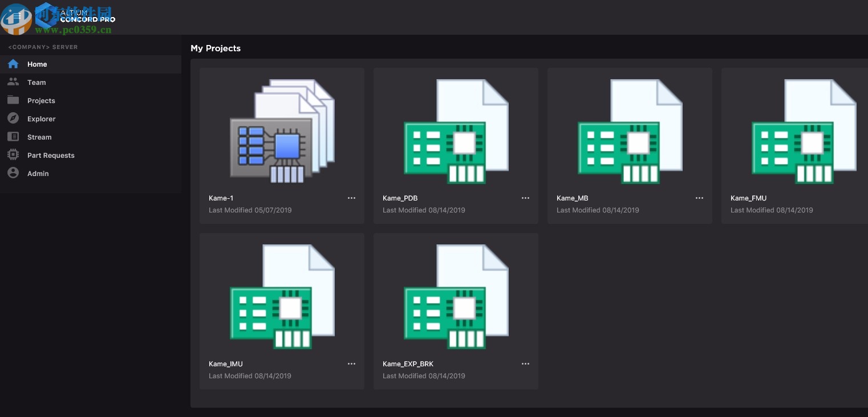Click the Team people icon
Screen dimensions: 868x417
13,82
